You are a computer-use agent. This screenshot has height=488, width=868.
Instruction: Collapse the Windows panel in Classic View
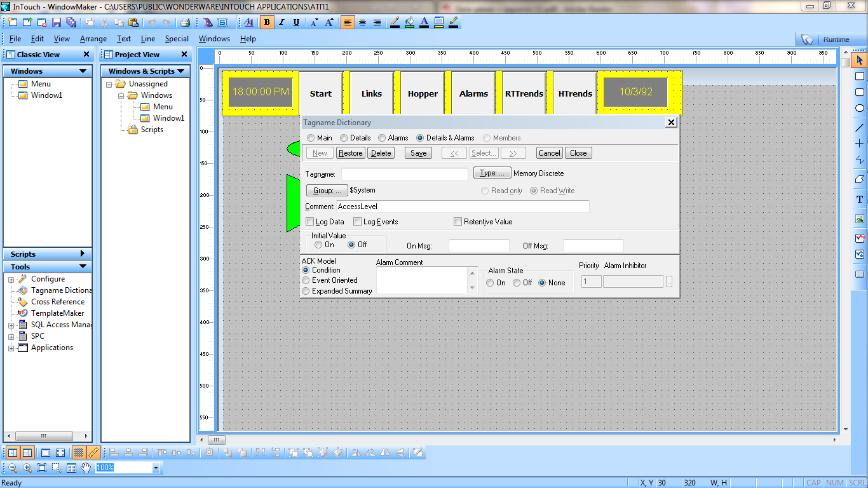[83, 71]
